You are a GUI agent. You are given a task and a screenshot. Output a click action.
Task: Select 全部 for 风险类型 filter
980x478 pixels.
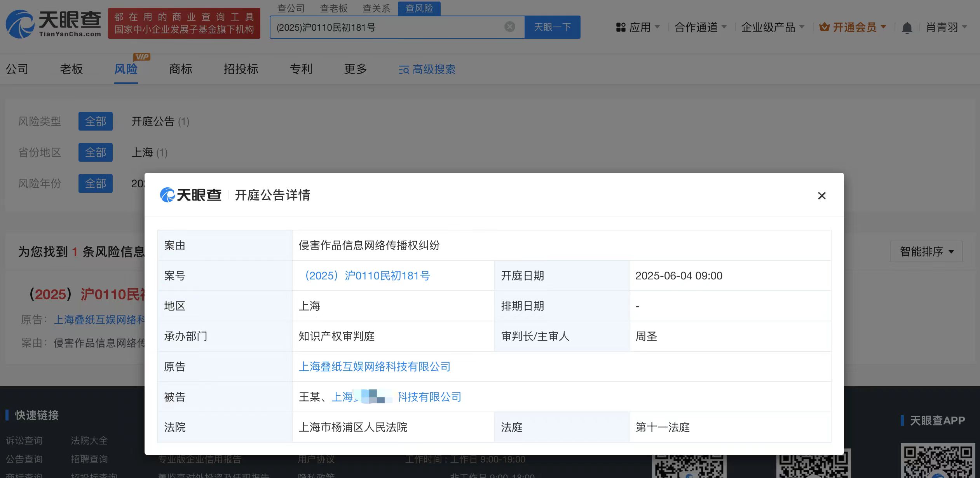pos(96,121)
